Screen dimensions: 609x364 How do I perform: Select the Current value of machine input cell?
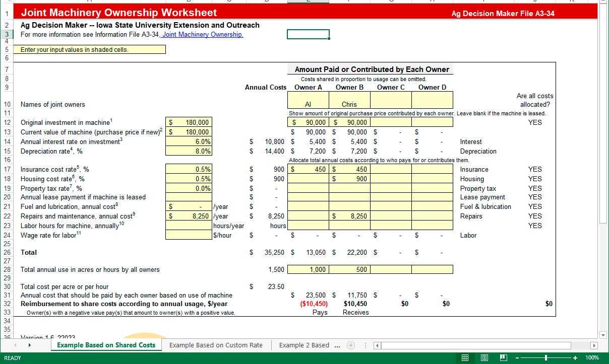pyautogui.click(x=189, y=132)
